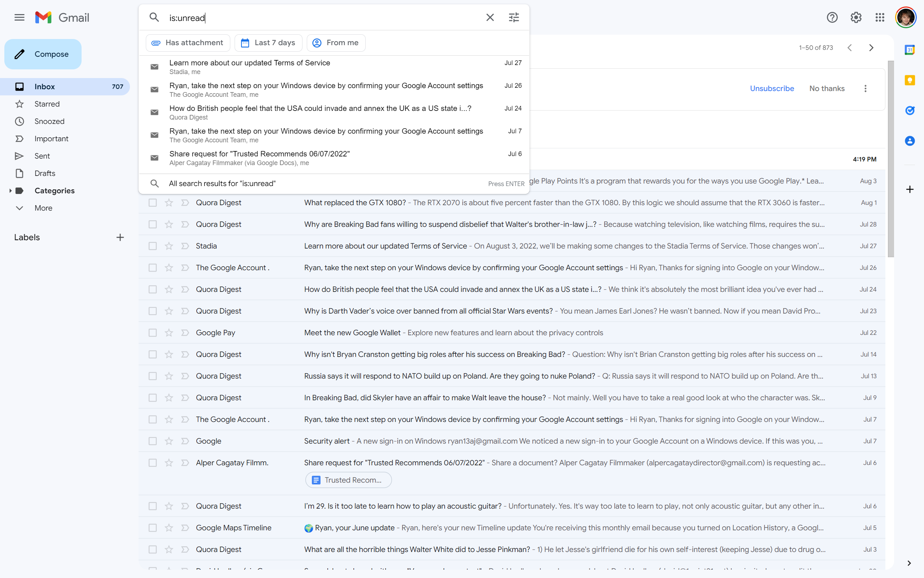Star the Stadia email
This screenshot has width=924, height=578.
pos(169,246)
